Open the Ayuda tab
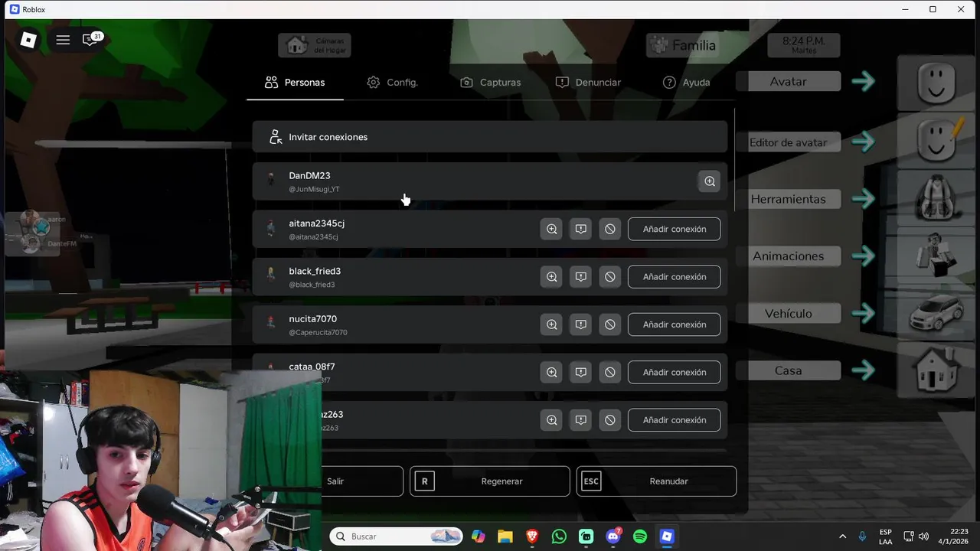980x551 pixels. (686, 82)
